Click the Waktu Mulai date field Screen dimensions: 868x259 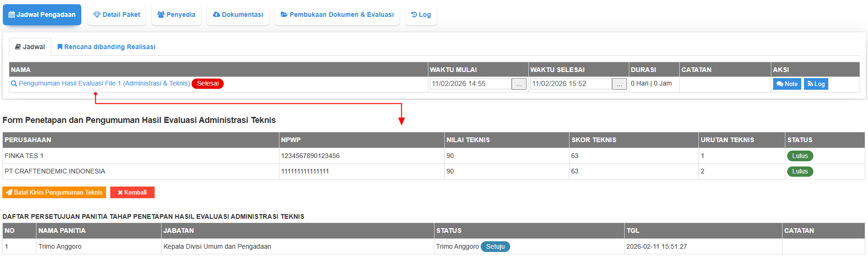pos(470,84)
